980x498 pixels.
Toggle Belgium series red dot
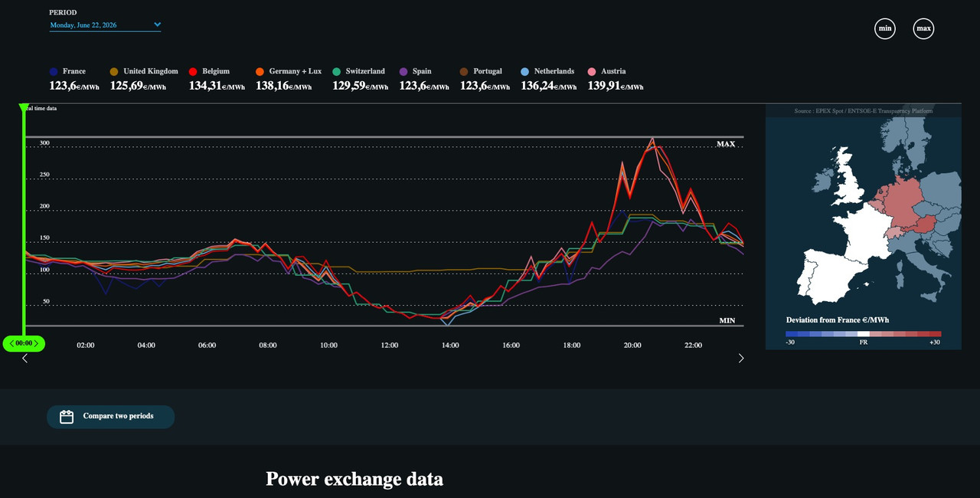point(194,71)
